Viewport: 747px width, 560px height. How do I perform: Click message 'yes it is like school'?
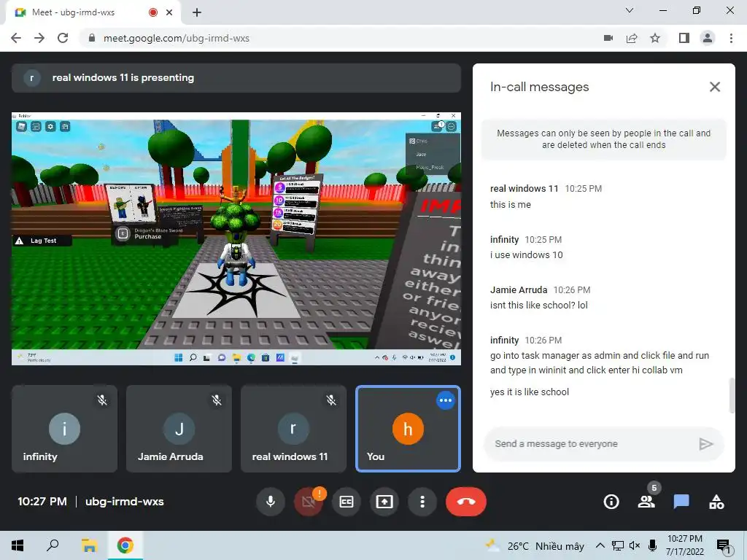530,392
